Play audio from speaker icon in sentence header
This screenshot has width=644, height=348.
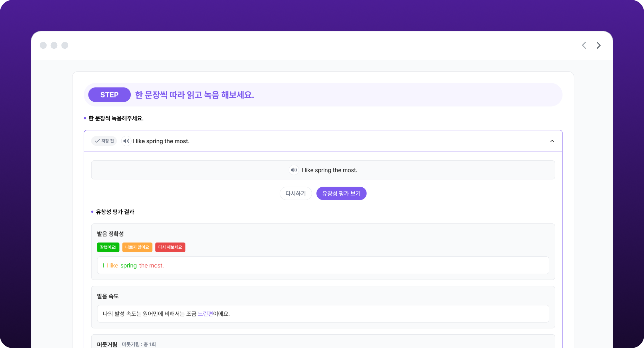pyautogui.click(x=126, y=141)
